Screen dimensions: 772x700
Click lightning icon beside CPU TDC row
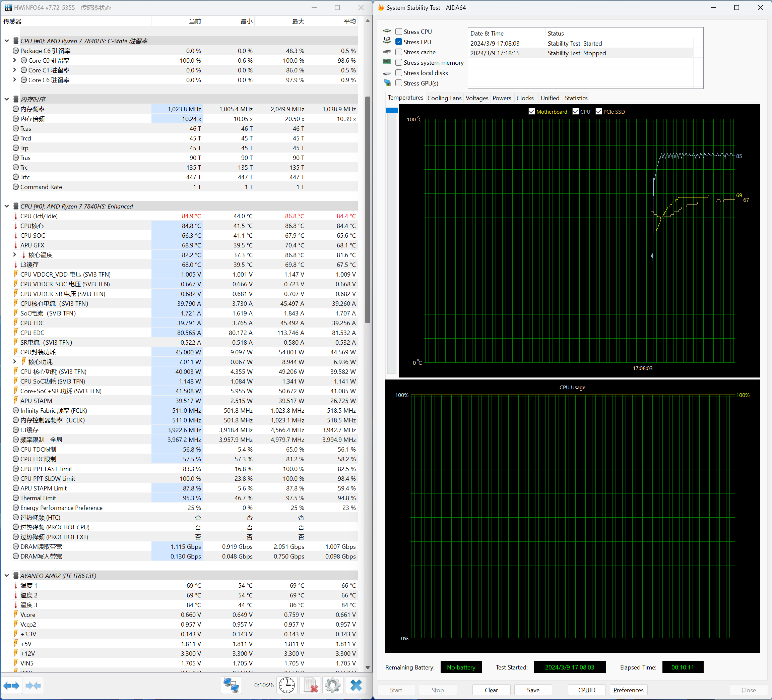16,323
